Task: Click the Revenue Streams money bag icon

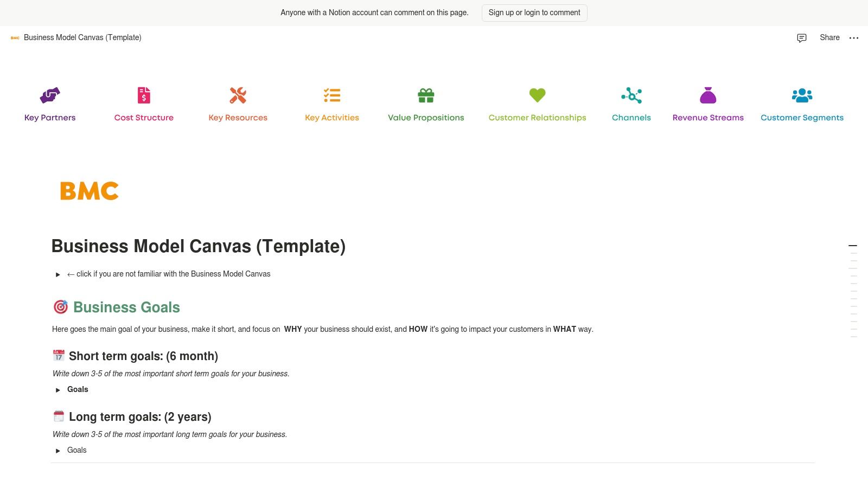Action: 708,95
